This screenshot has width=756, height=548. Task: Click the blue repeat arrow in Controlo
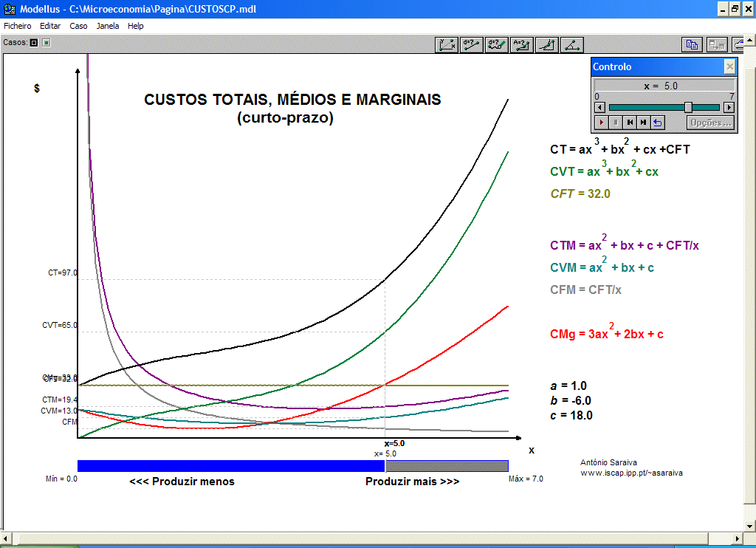pyautogui.click(x=658, y=123)
